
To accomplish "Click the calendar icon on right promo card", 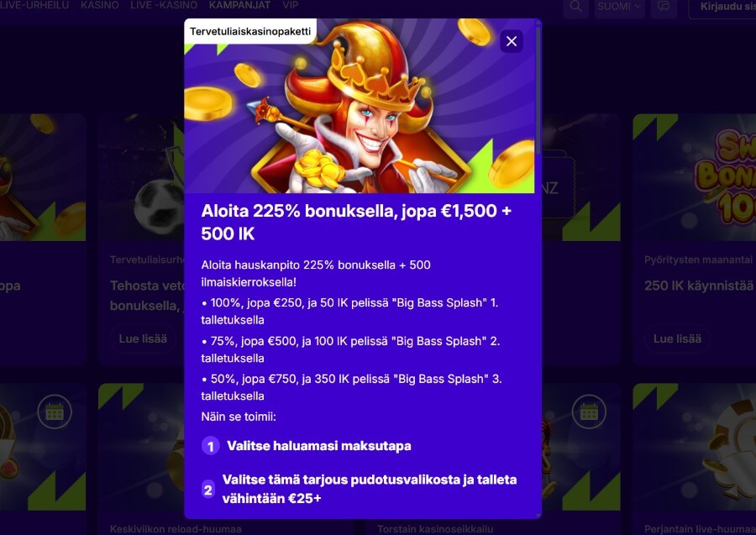I will coord(589,412).
